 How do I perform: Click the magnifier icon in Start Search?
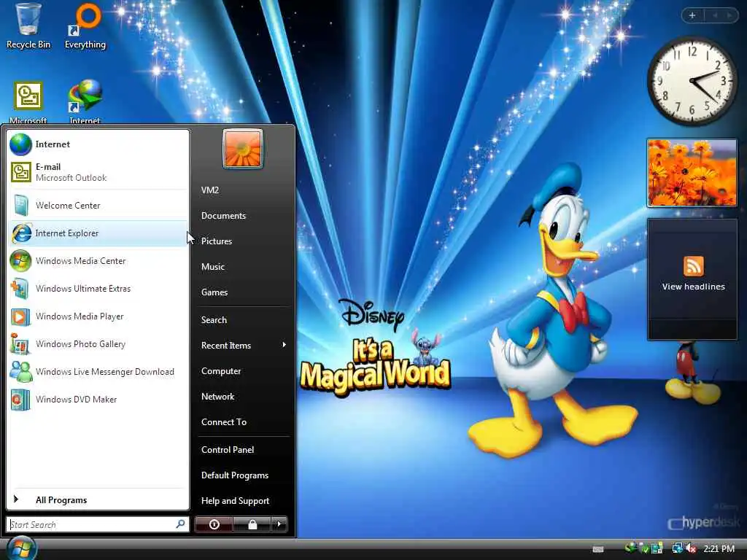181,524
